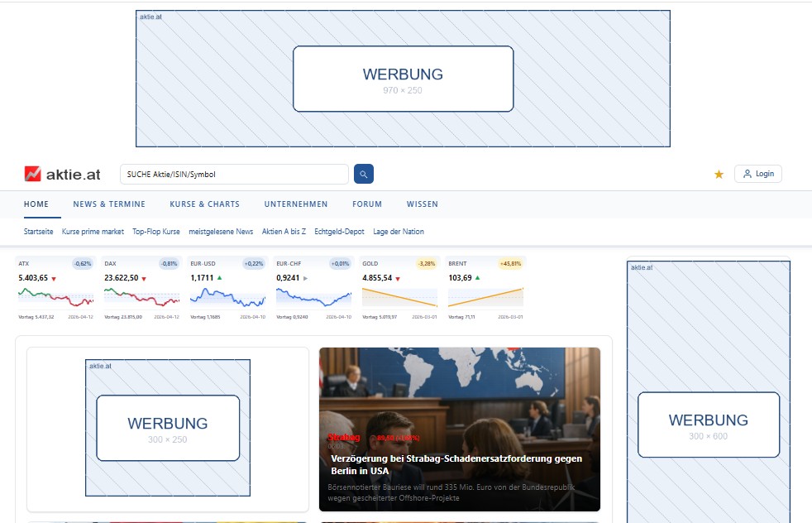Open the News & Termine menu

(x=109, y=204)
